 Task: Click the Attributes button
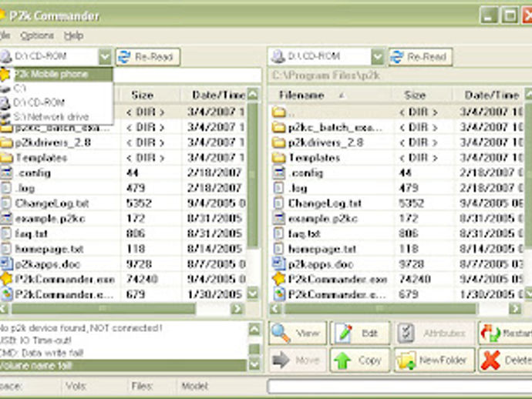[x=434, y=334]
